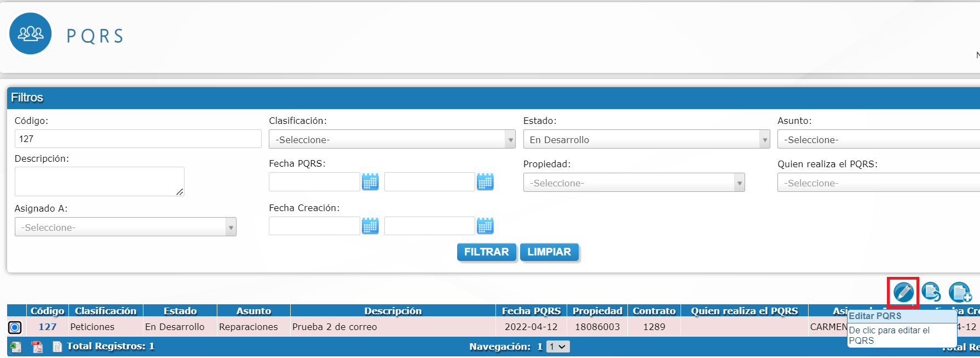Export results using the PDF icon
Image resolution: width=980 pixels, height=358 pixels.
(x=37, y=346)
